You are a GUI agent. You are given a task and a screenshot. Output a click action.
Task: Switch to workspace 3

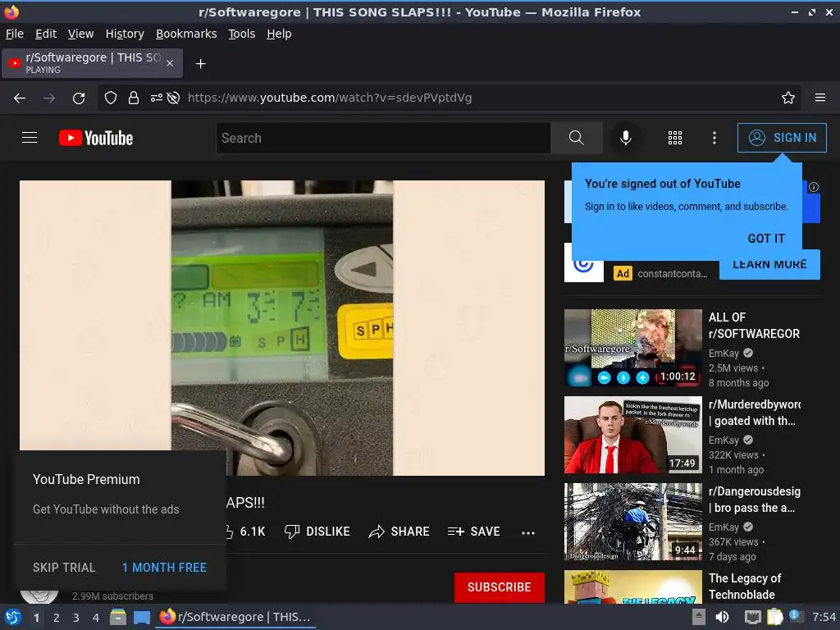click(76, 618)
